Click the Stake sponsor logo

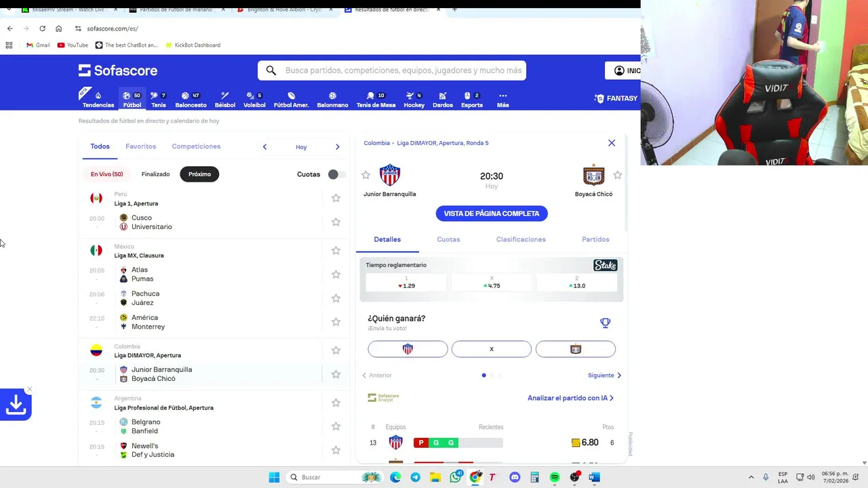[x=605, y=265]
